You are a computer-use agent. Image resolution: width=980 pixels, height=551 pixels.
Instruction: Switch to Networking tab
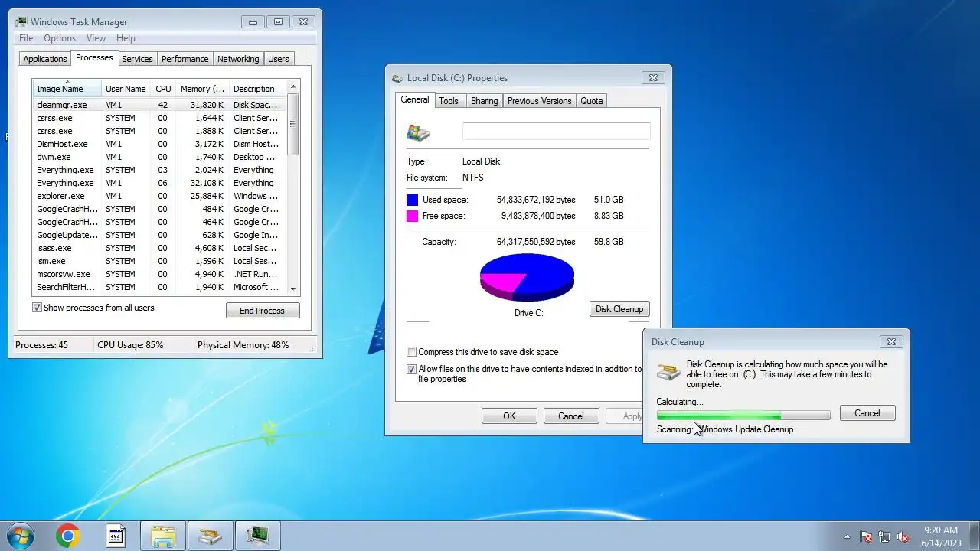tap(238, 59)
